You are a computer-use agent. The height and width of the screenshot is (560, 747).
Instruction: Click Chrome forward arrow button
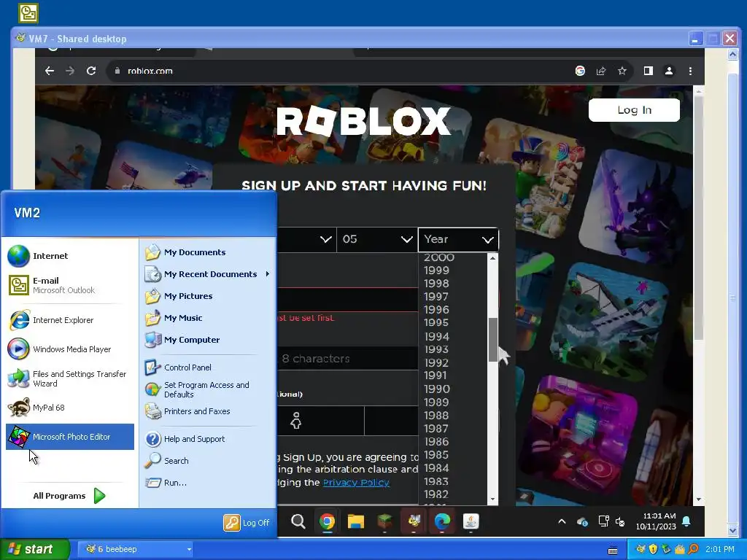(x=70, y=71)
